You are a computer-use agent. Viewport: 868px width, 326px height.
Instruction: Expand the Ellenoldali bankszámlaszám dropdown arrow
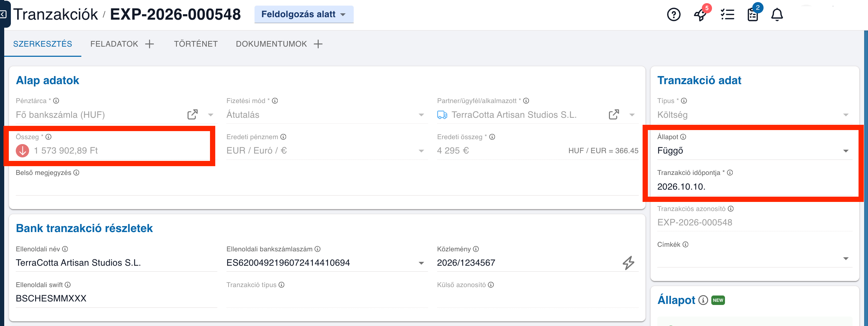(x=421, y=263)
